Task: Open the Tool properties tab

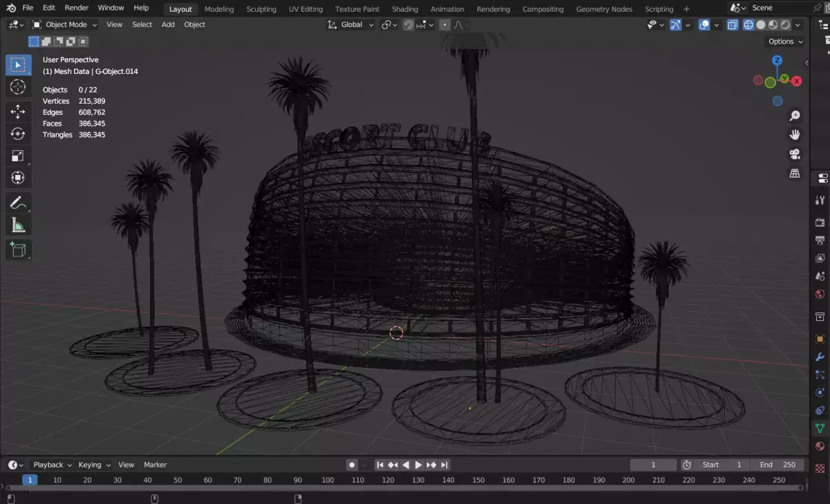Action: tap(820, 200)
